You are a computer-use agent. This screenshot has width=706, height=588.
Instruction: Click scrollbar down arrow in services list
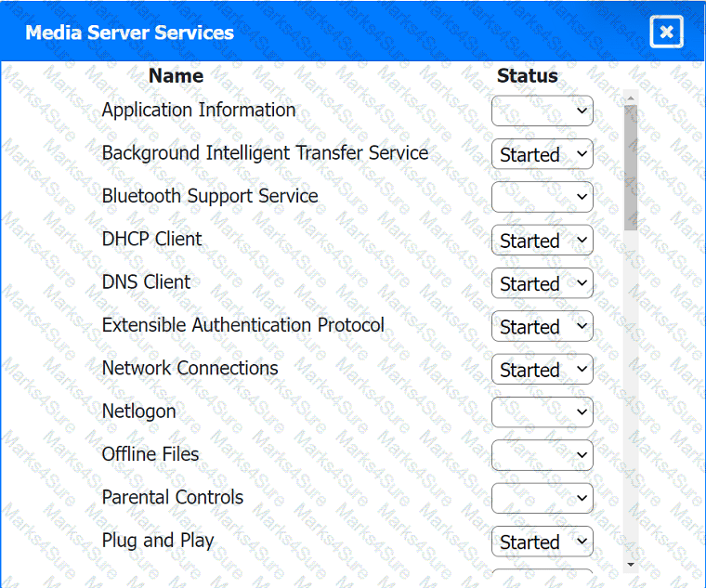(631, 563)
